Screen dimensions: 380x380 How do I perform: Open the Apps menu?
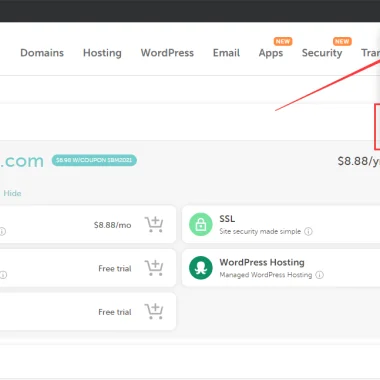tap(271, 53)
